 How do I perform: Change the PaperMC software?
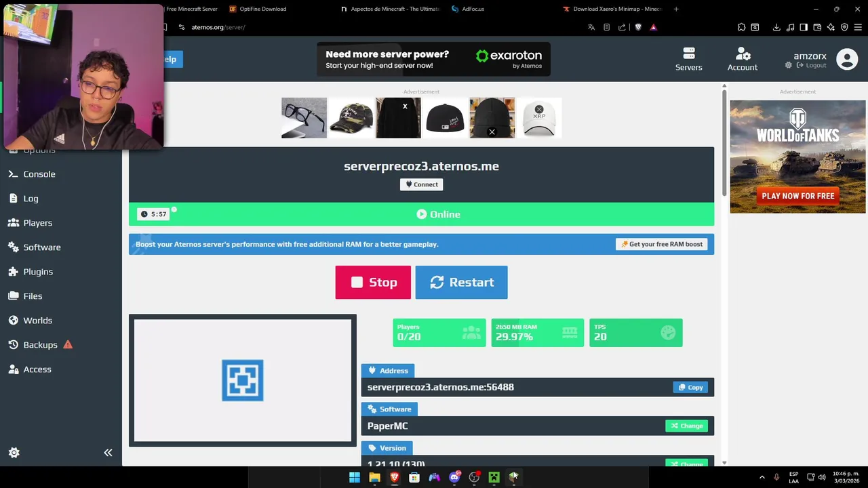tap(686, 426)
